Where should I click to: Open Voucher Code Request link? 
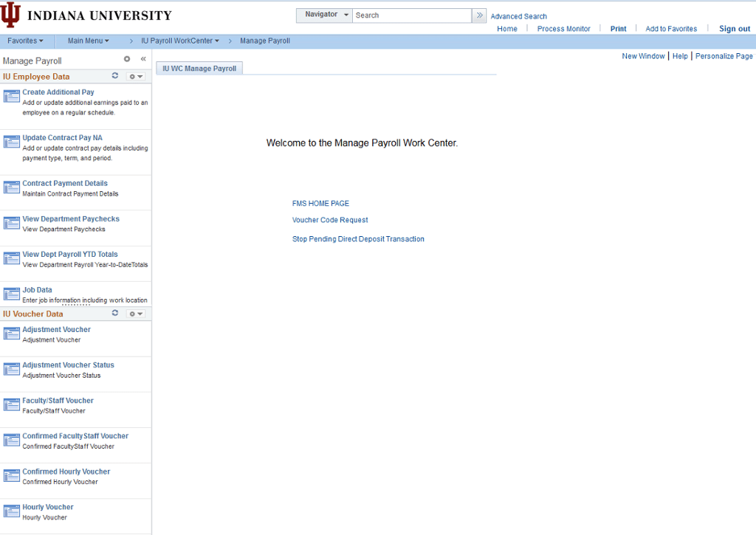pyautogui.click(x=330, y=220)
